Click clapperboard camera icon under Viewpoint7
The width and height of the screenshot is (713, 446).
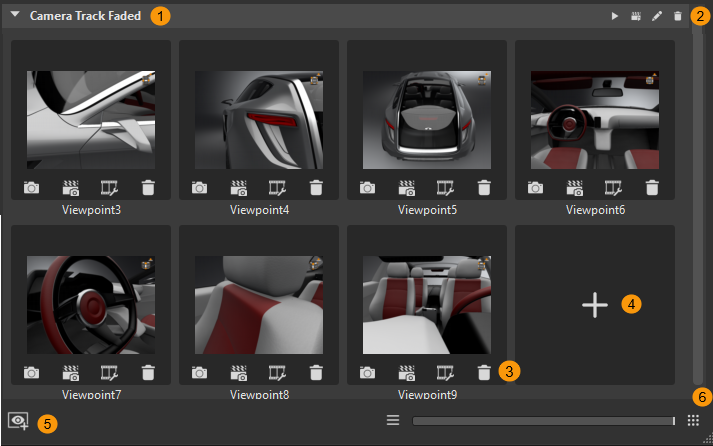(70, 373)
